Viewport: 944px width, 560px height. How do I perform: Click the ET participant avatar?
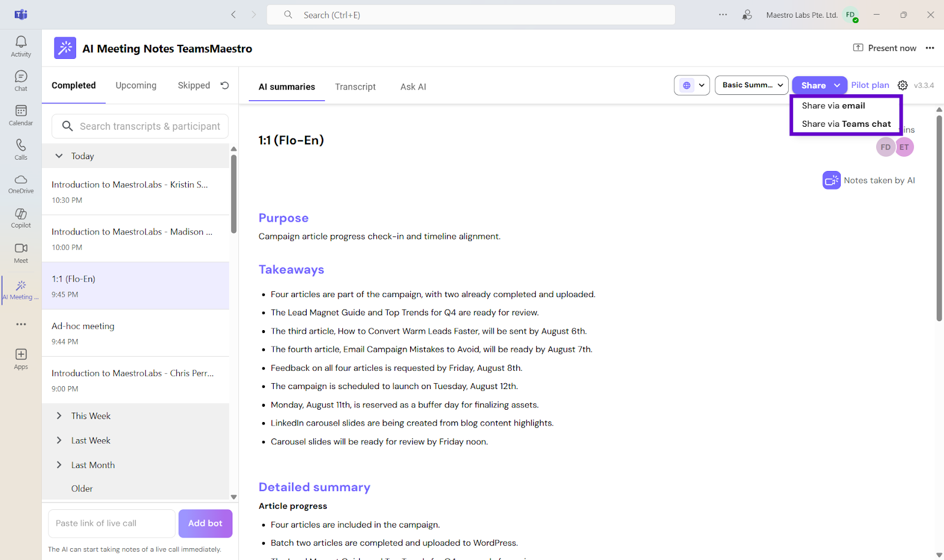[x=904, y=147]
